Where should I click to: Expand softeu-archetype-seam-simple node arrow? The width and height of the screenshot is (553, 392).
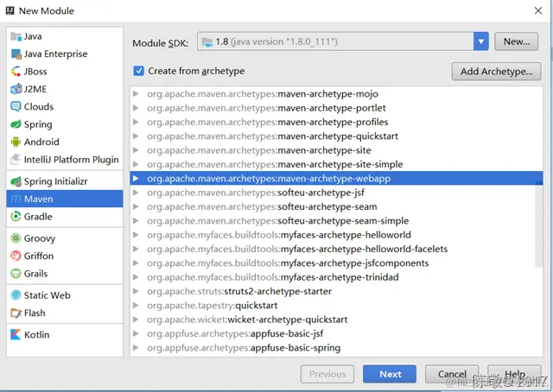click(136, 221)
